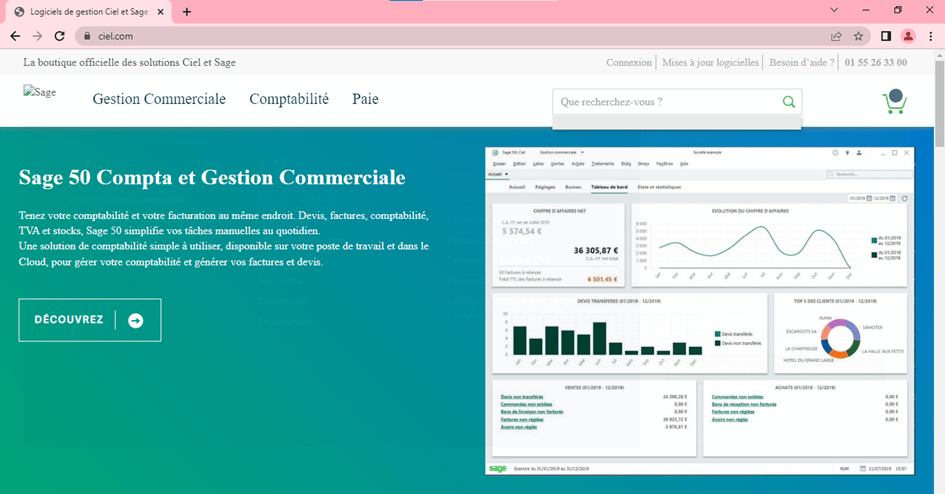Click the DÉCOUVREZ button
945x494 pixels.
pos(90,320)
